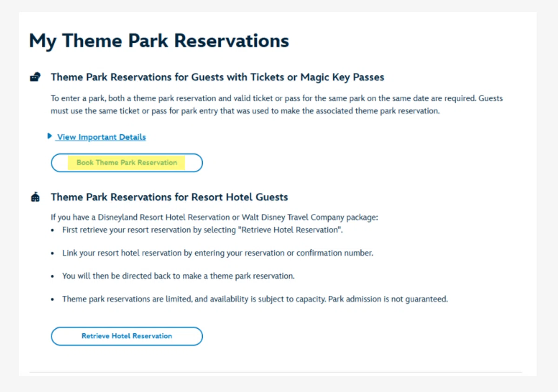The image size is (558, 392).
Task: Click Book Theme Park Reservation button
Action: click(x=127, y=163)
